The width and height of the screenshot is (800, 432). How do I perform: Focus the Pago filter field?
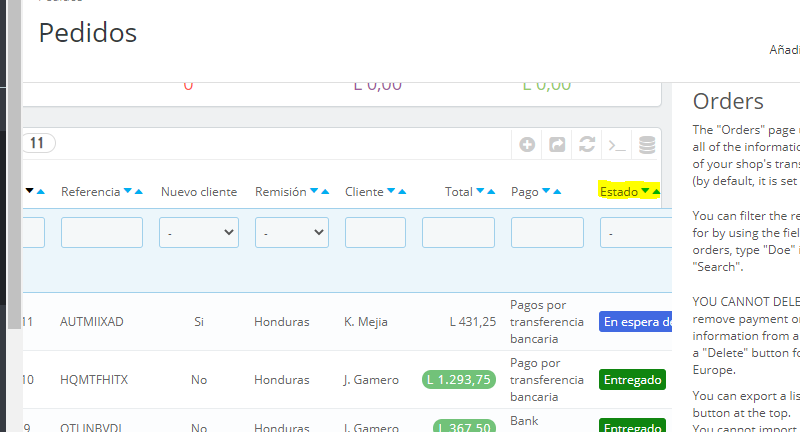(547, 233)
